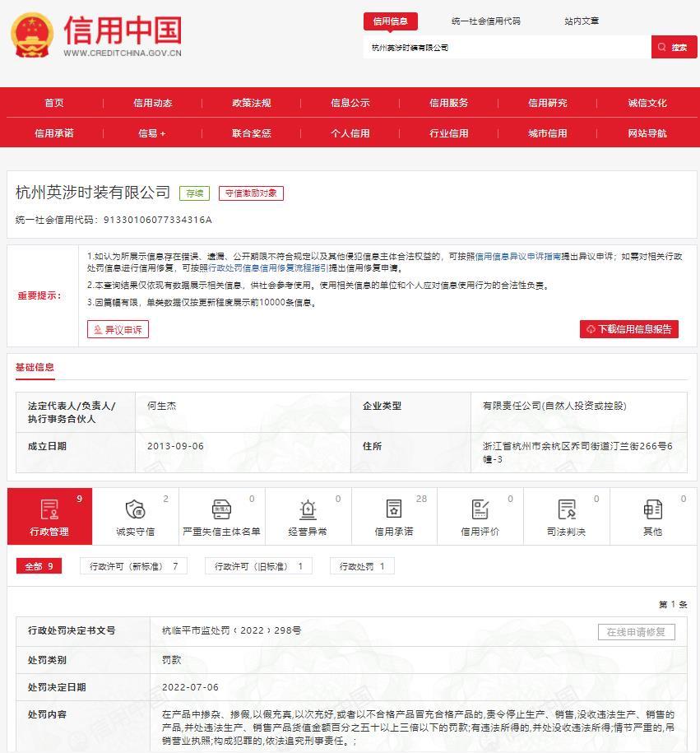Click the 守信激励对象 badge
Viewport: 700px width, 753px height.
click(251, 193)
